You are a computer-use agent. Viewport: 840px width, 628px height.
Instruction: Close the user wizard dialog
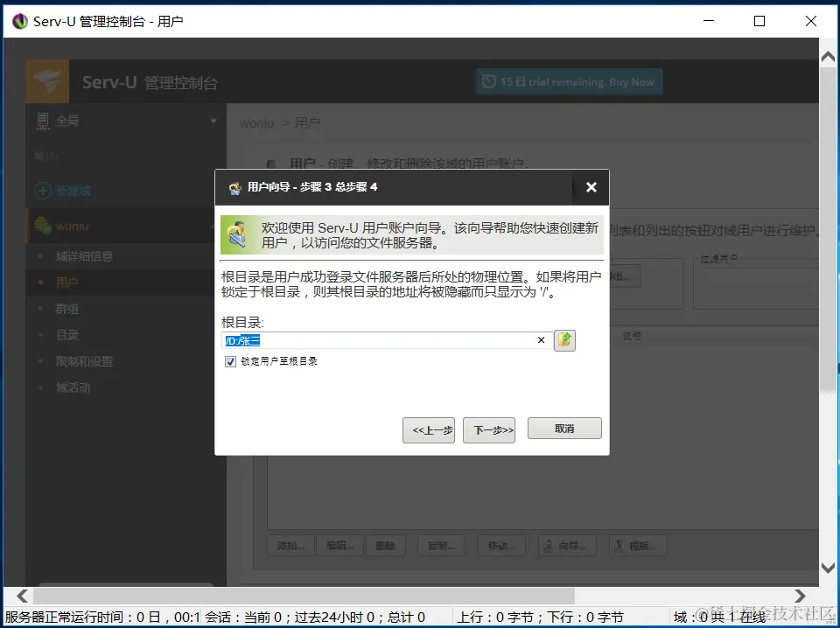coord(591,187)
